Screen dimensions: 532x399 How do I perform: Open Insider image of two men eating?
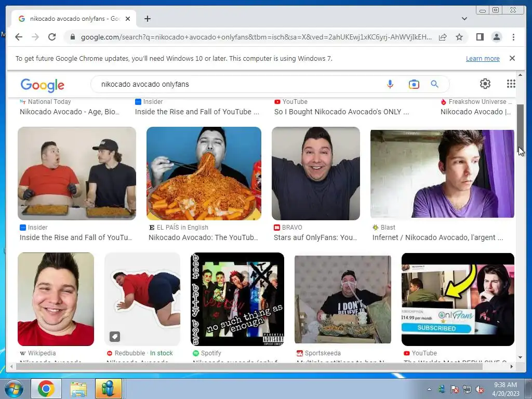tap(77, 174)
